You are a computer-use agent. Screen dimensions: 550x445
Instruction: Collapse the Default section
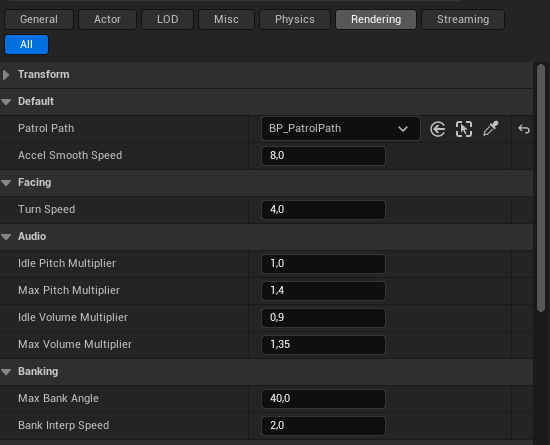tap(6, 102)
